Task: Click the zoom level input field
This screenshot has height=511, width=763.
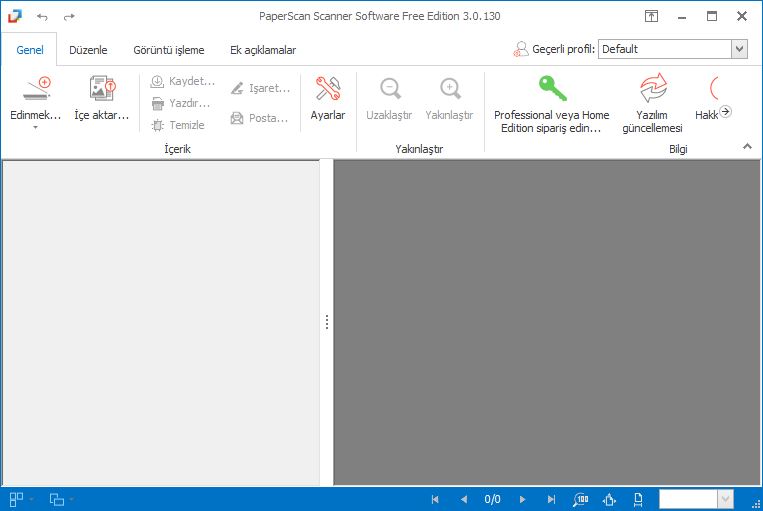Action: click(x=688, y=499)
